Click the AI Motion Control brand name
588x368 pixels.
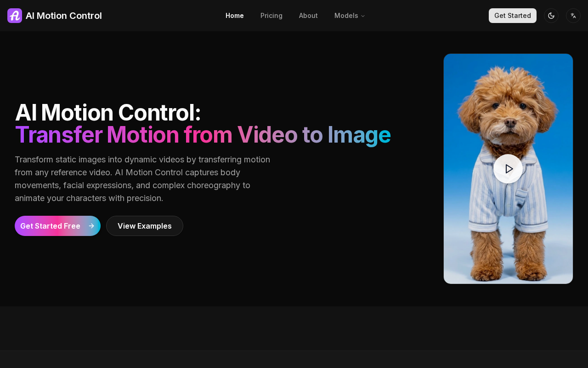point(63,16)
